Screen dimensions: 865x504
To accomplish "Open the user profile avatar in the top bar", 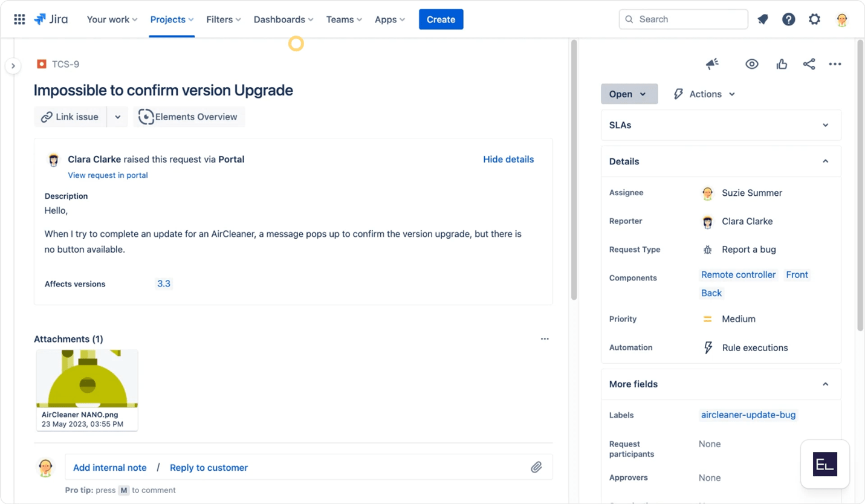I will 841,19.
